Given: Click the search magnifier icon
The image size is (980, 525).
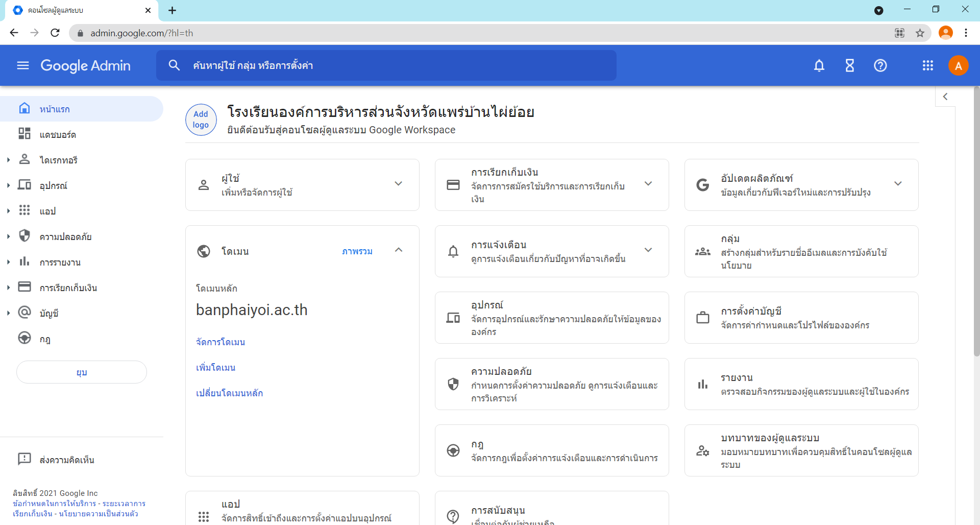Looking at the screenshot, I should point(174,65).
